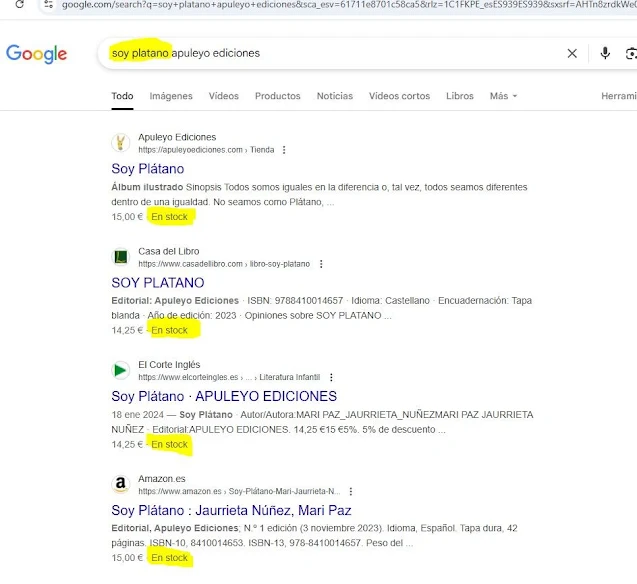This screenshot has width=637, height=584.
Task: Open the SOY PLATANO Casa del Libro link
Action: [158, 283]
